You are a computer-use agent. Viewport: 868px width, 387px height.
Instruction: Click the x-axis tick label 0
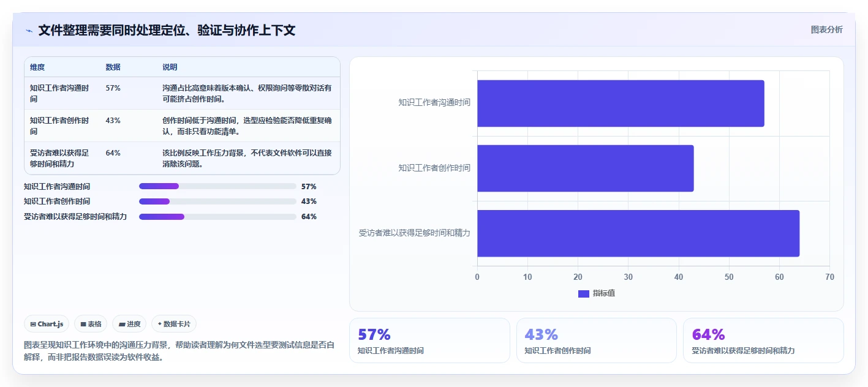(477, 277)
